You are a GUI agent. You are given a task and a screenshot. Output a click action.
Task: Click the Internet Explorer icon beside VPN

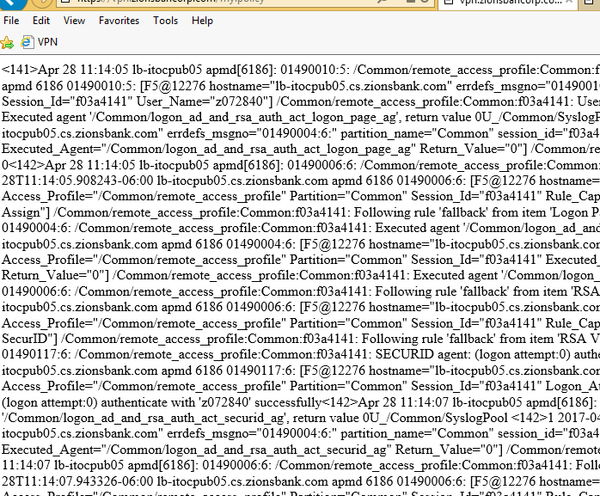[x=27, y=42]
